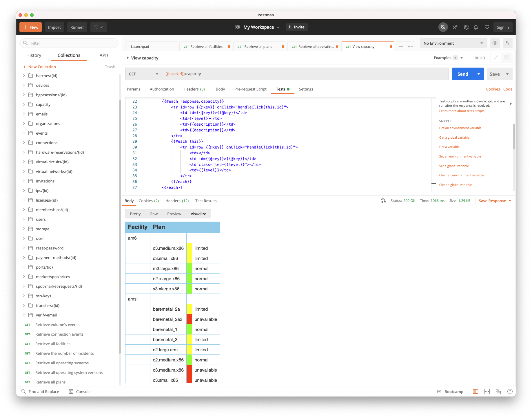Open the notifications bell icon
Viewport: 532px width, 418px height.
coord(476,27)
